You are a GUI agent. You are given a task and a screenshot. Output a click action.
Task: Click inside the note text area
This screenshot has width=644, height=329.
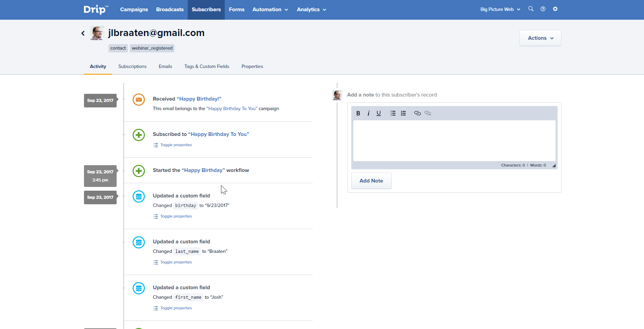(x=454, y=141)
